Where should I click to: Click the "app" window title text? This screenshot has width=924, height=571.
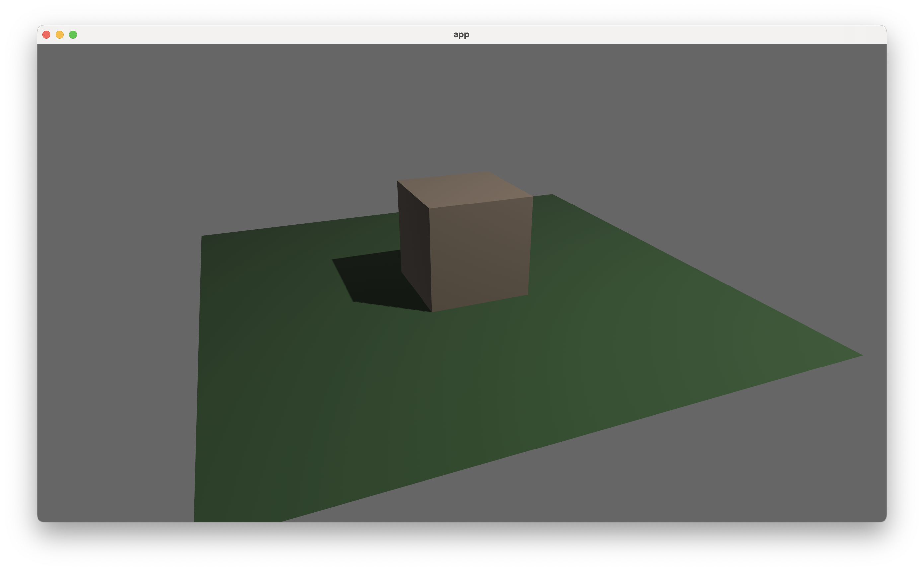pyautogui.click(x=461, y=35)
